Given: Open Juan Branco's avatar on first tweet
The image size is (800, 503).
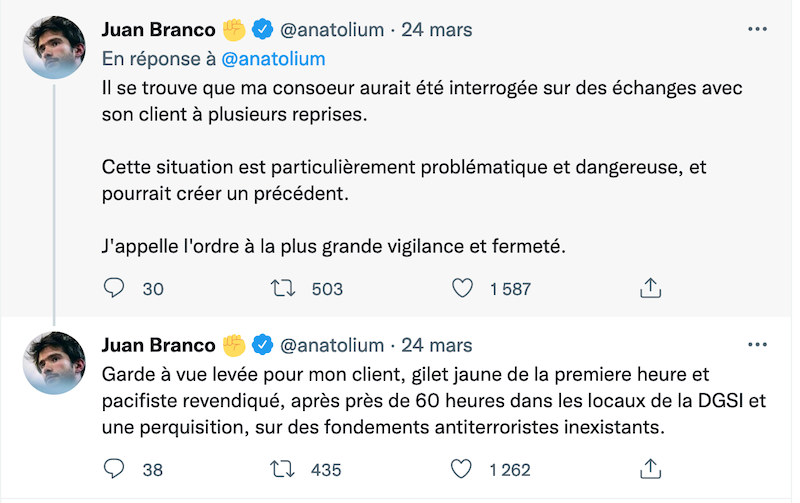Looking at the screenshot, I should [55, 47].
